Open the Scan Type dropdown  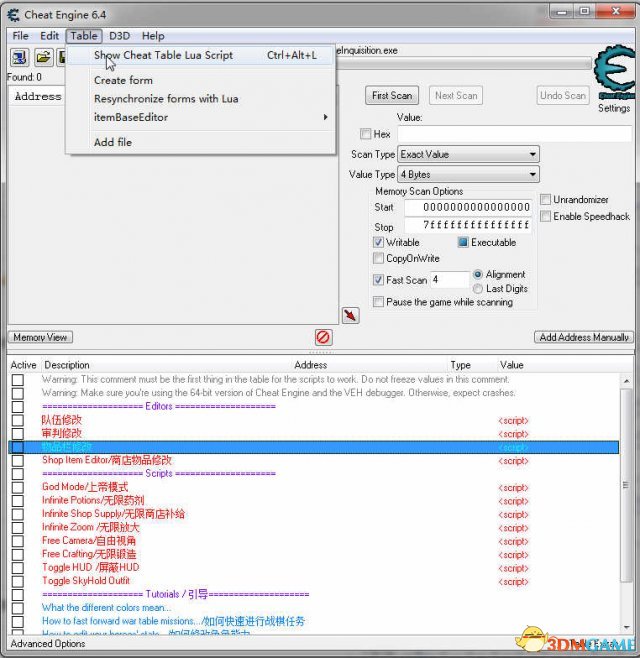pyautogui.click(x=468, y=154)
